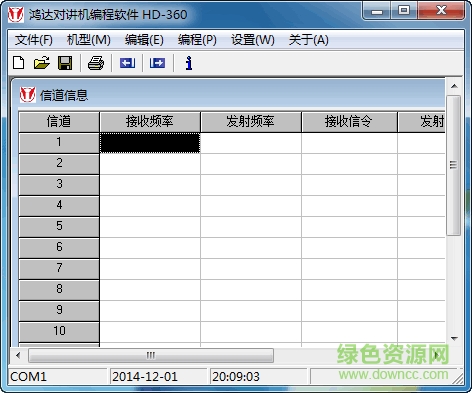Image resolution: width=472 pixels, height=393 pixels.
Task: Select the 信道 column header
Action: click(59, 122)
